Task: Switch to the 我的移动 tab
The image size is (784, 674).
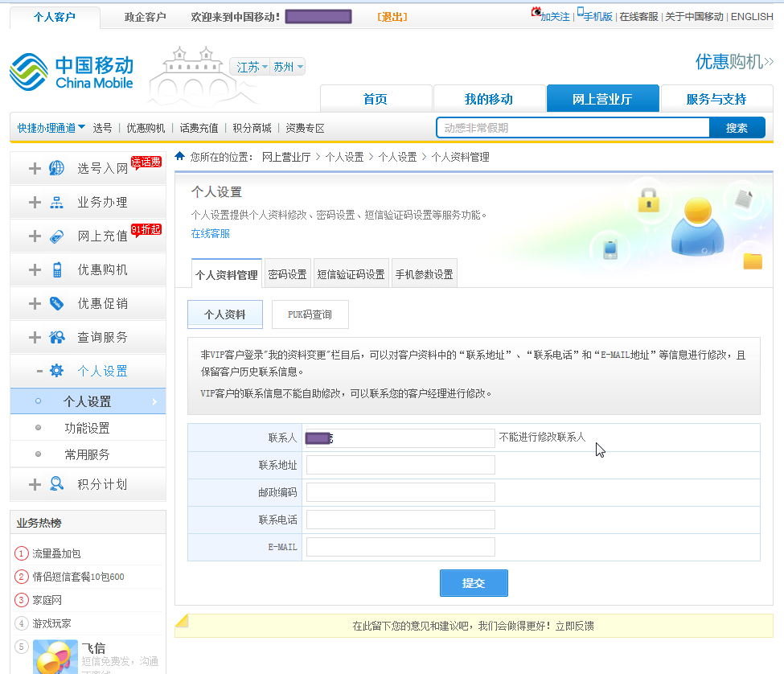Action: click(x=489, y=98)
